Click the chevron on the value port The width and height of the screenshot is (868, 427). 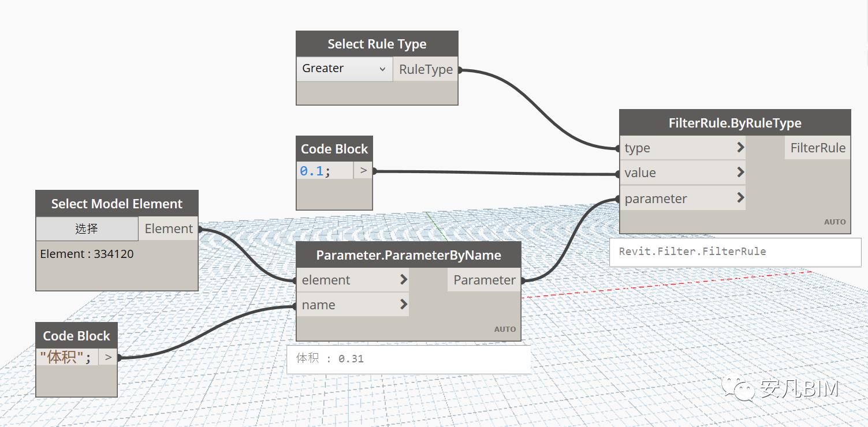[740, 173]
